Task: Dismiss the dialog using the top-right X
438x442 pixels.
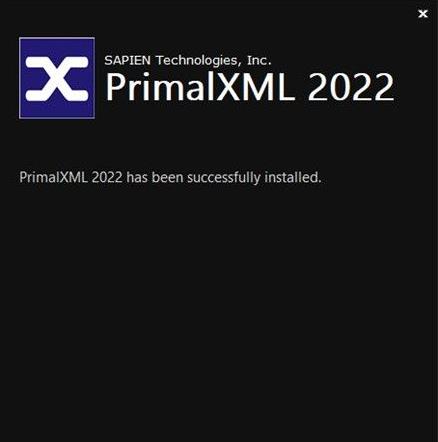Action: [x=423, y=14]
